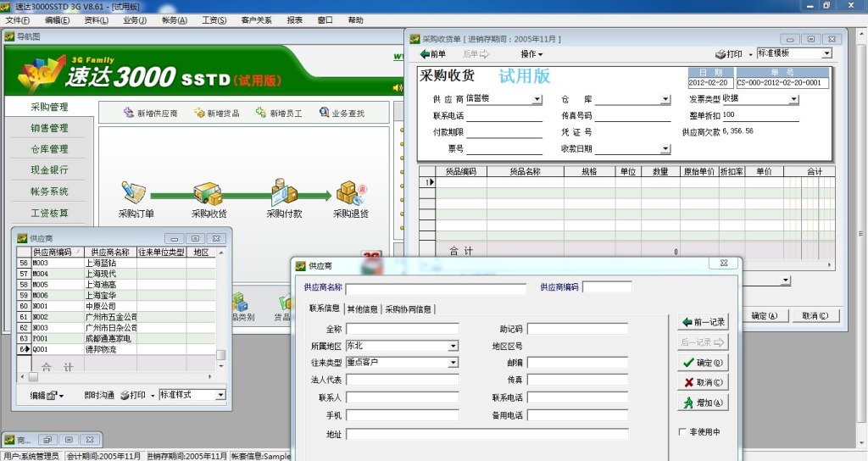
Task: Open the 标准样式 dropdown in supplier list
Action: tap(220, 395)
